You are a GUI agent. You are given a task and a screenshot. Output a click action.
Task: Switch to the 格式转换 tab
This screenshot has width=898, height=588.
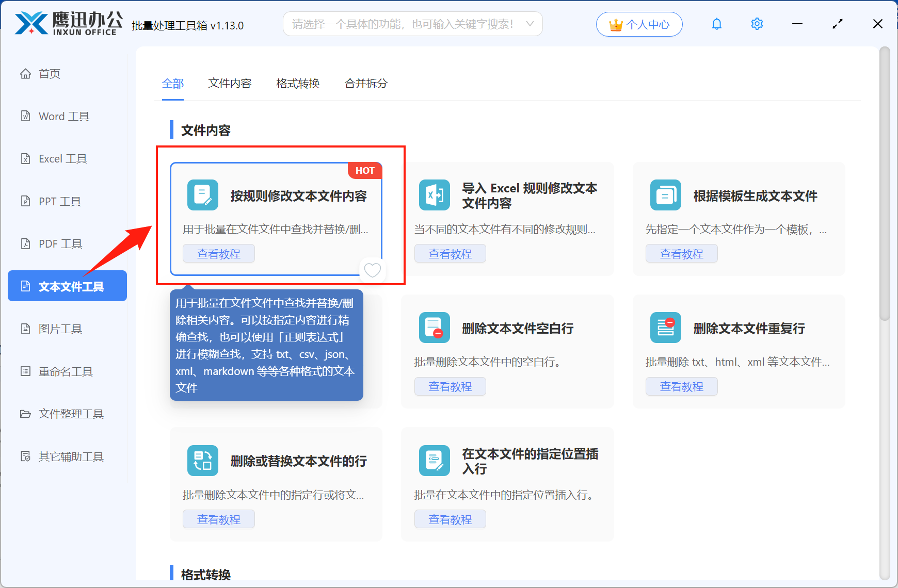click(298, 84)
